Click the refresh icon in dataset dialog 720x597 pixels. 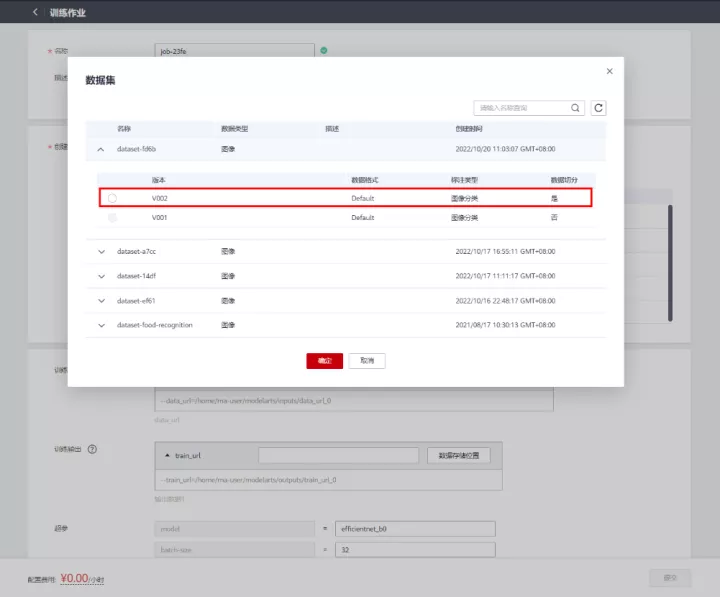[599, 108]
